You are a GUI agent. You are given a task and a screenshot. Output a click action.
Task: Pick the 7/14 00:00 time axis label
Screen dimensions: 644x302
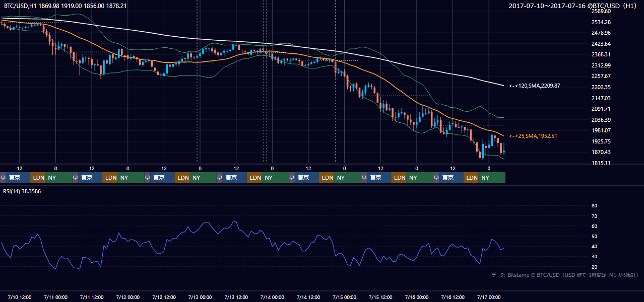click(x=273, y=297)
